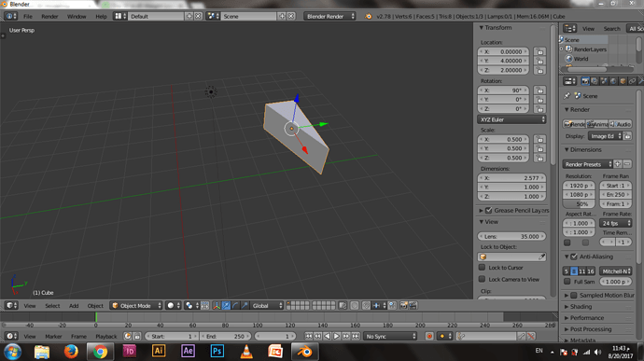Toggle the 3D manipulator widget icon
The height and width of the screenshot is (361, 644).
[x=217, y=306]
